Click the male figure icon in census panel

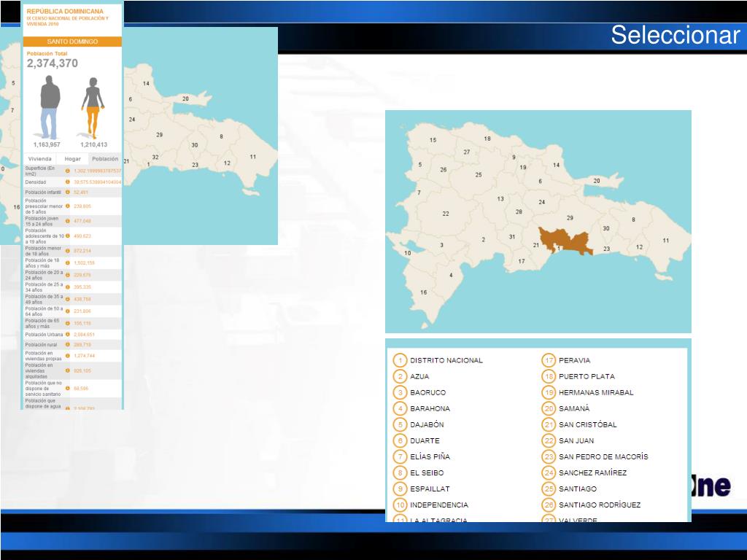pos(50,106)
